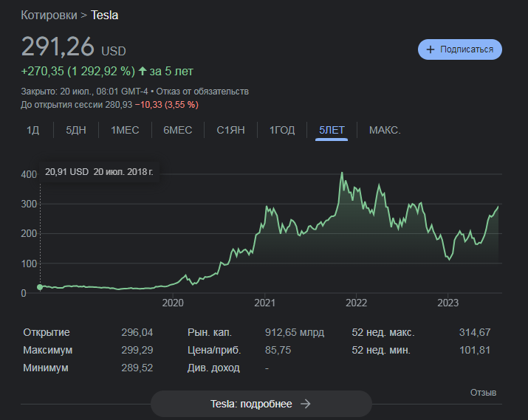Viewport: 528px width, 420px height.
Task: Click the green start-point marker on chart
Action: pos(40,287)
